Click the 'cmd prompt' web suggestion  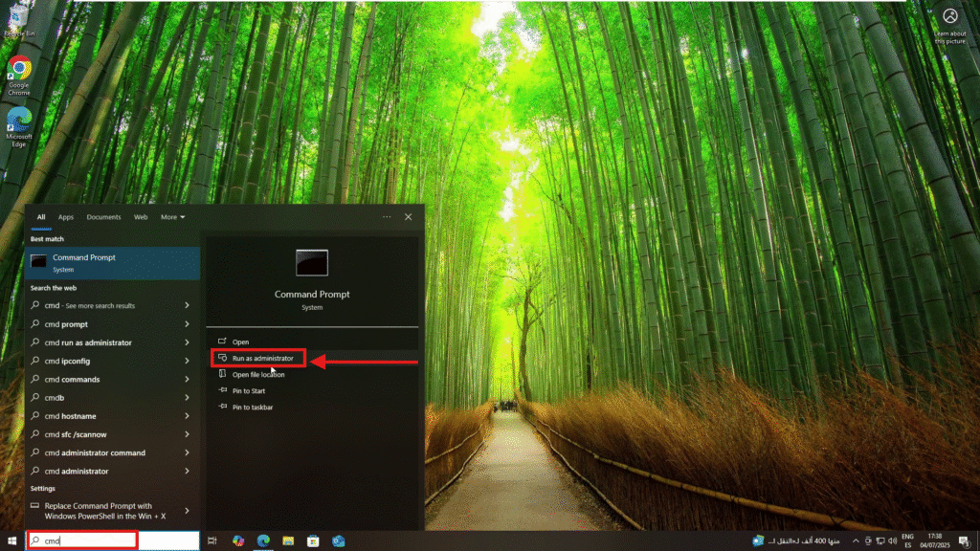[66, 324]
